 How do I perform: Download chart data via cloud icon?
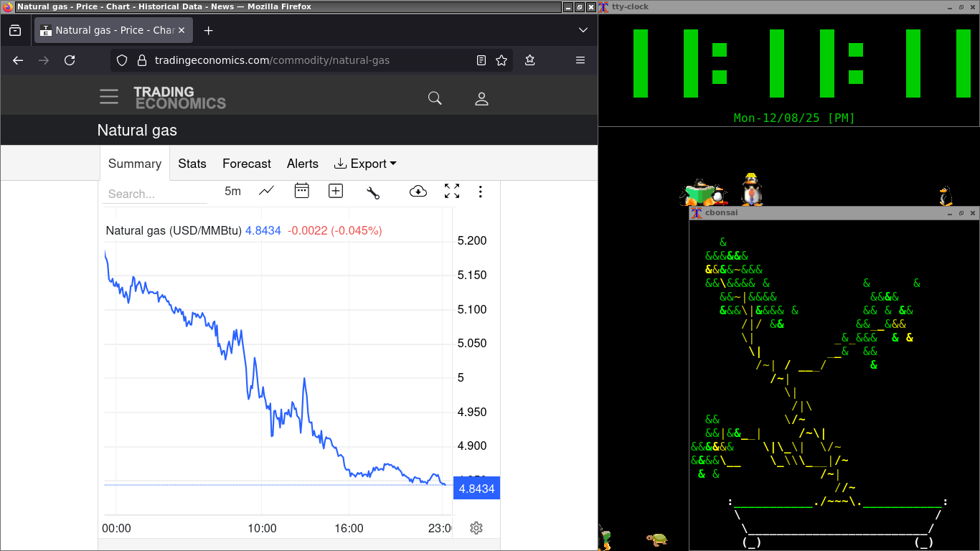click(x=418, y=191)
